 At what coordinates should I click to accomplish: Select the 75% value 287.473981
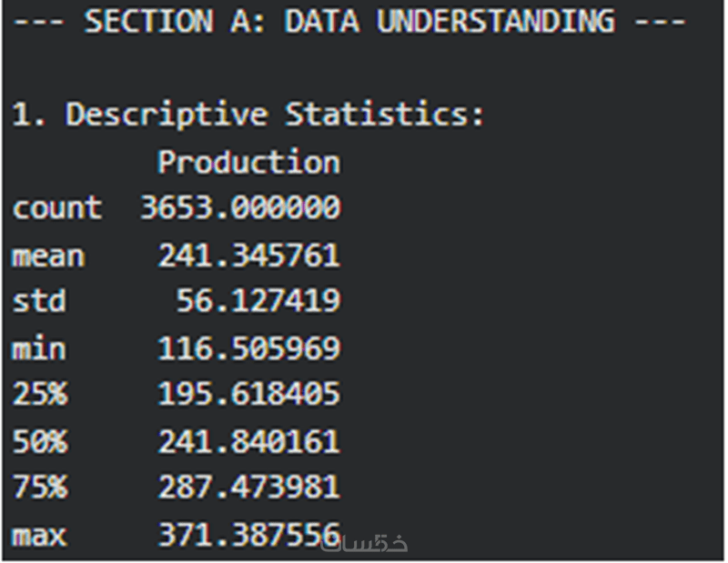(248, 488)
